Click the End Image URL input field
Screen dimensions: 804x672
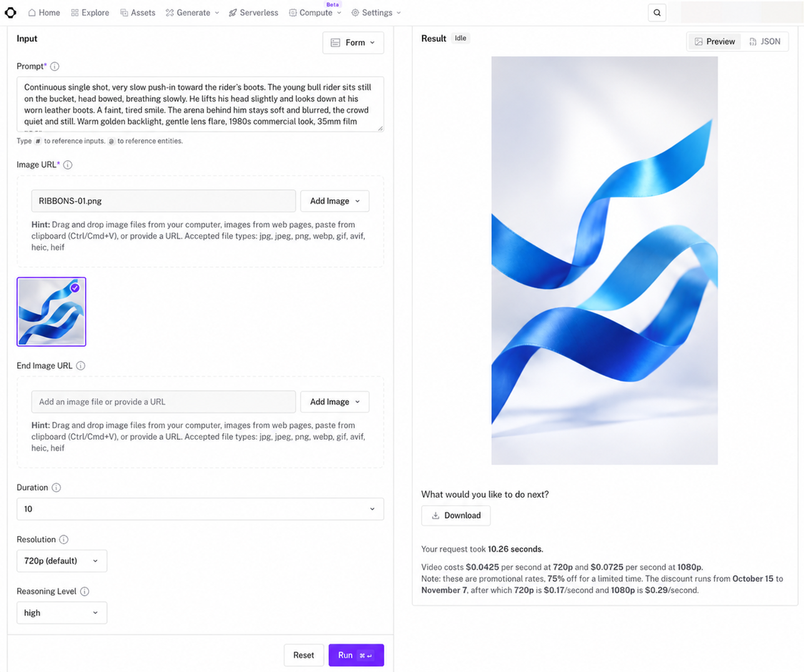[x=163, y=402]
